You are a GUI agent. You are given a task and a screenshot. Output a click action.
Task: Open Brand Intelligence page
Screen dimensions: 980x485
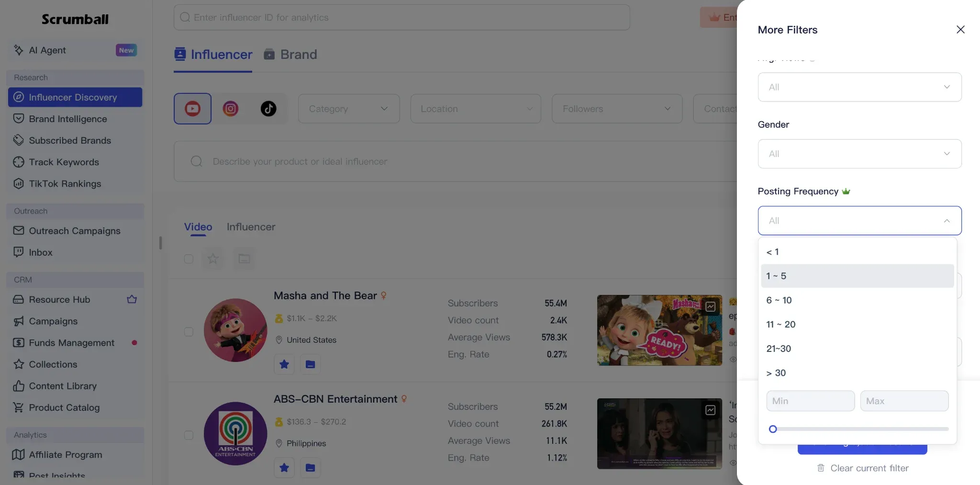(75, 119)
